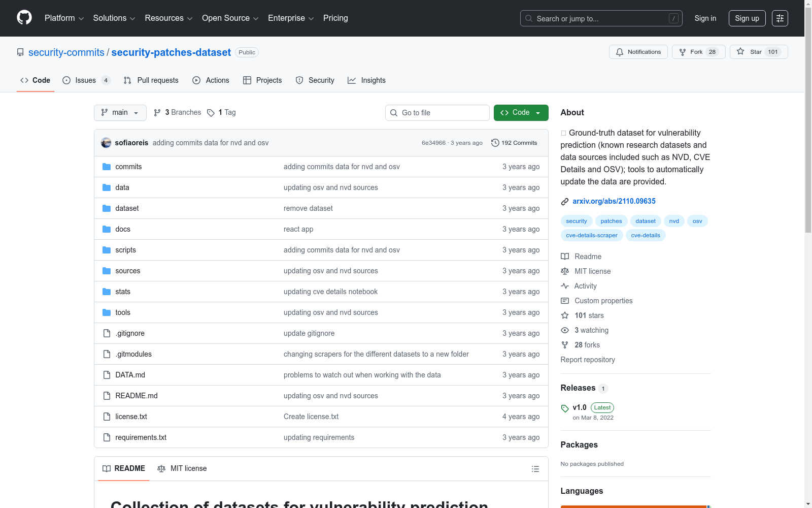Open the README.md file
The image size is (812, 508).
pos(137,396)
